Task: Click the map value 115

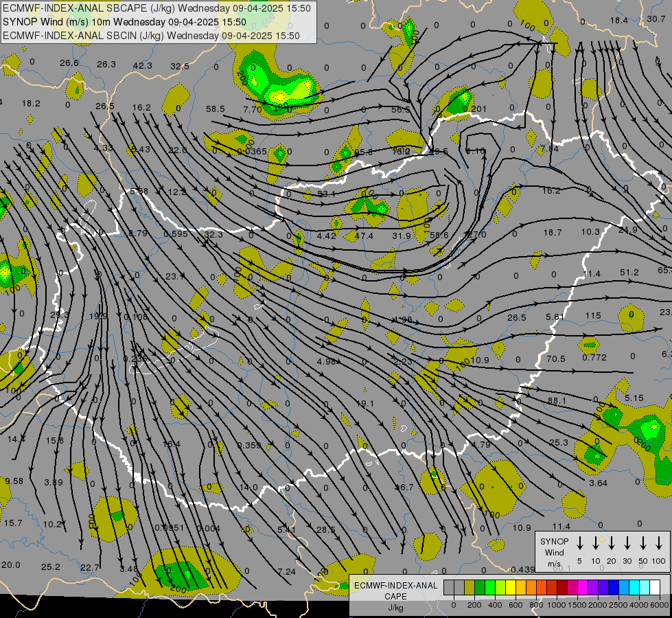Action: 592,316
